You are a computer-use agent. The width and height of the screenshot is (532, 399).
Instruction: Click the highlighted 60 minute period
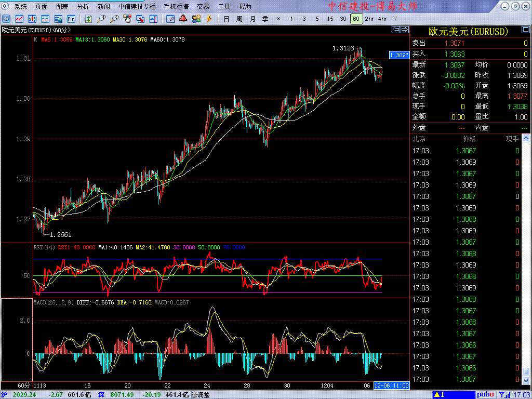click(356, 19)
